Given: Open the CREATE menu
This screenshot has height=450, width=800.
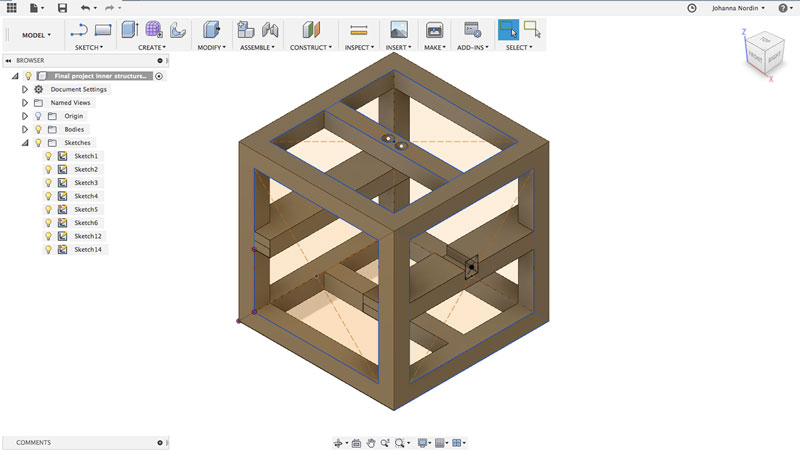Looking at the screenshot, I should pyautogui.click(x=152, y=47).
